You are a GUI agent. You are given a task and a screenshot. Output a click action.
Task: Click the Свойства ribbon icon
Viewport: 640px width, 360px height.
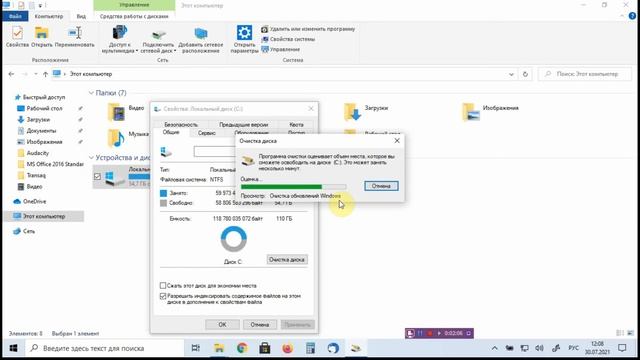pyautogui.click(x=17, y=36)
